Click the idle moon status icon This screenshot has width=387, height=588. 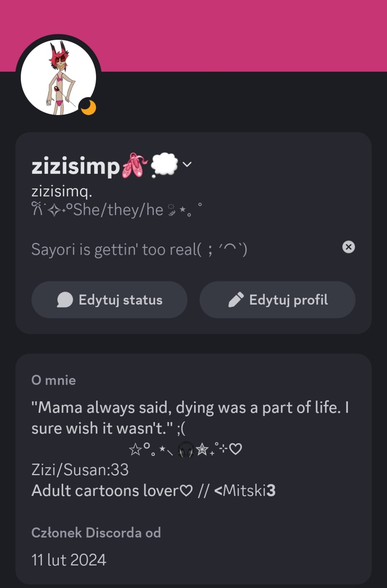[x=88, y=107]
